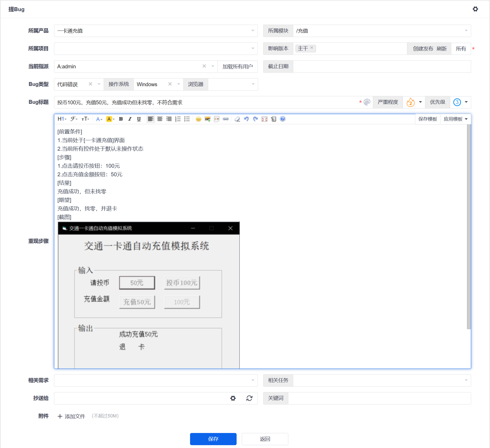Click the 加载所有用户 button
490x448 pixels.
click(x=237, y=67)
